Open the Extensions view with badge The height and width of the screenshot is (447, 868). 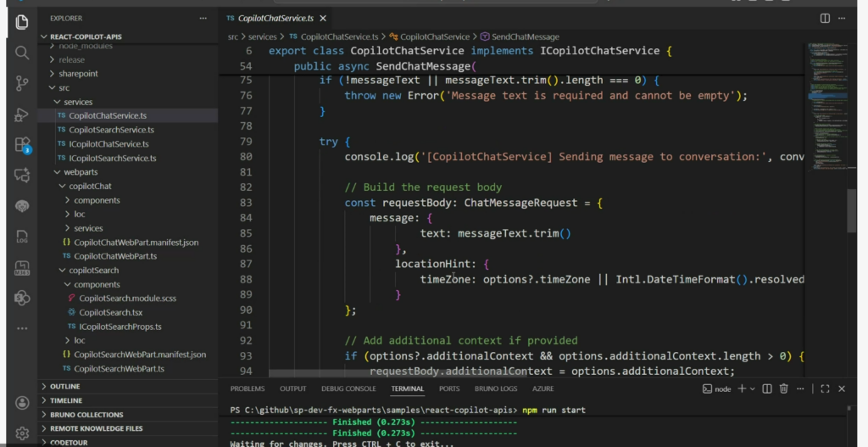pos(22,144)
